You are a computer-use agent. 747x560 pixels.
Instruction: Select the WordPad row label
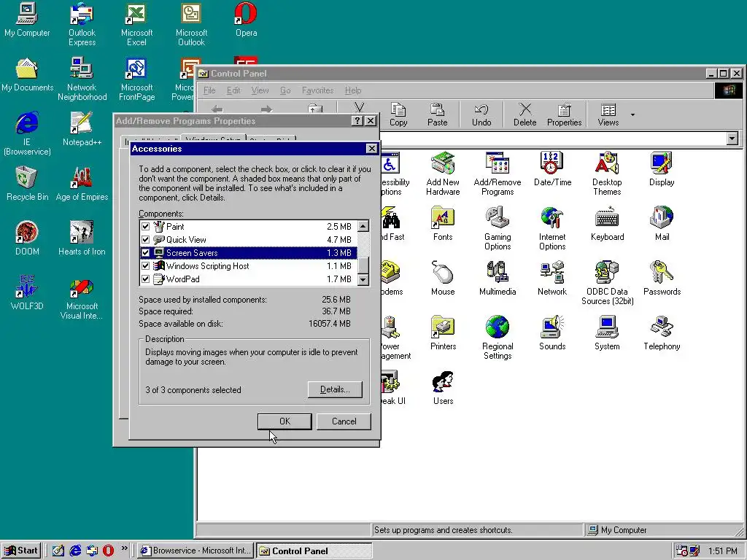[183, 279]
